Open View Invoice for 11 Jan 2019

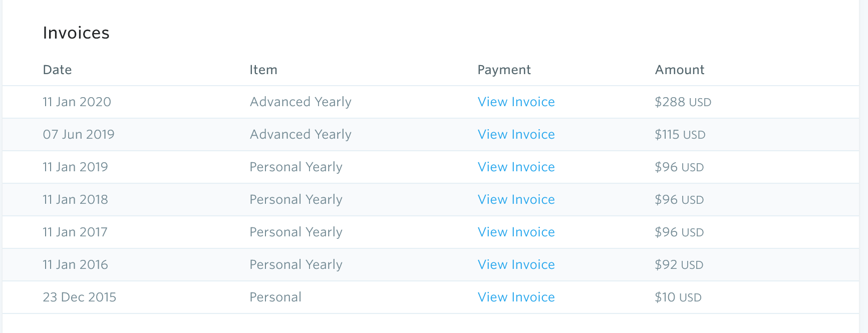pos(516,167)
